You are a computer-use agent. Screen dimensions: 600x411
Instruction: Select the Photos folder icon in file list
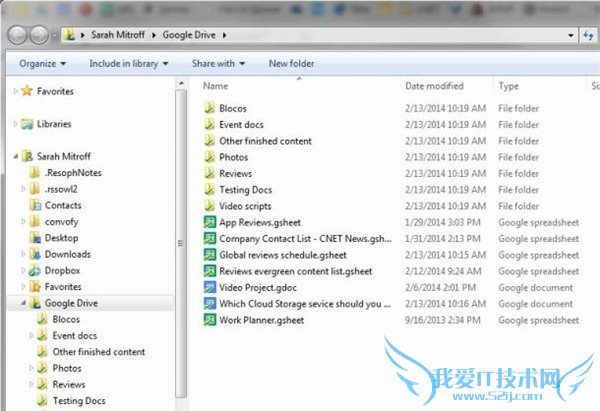click(x=209, y=157)
